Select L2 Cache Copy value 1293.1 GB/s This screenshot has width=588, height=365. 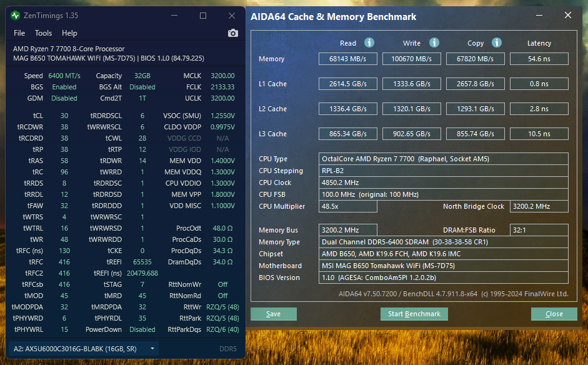[475, 109]
